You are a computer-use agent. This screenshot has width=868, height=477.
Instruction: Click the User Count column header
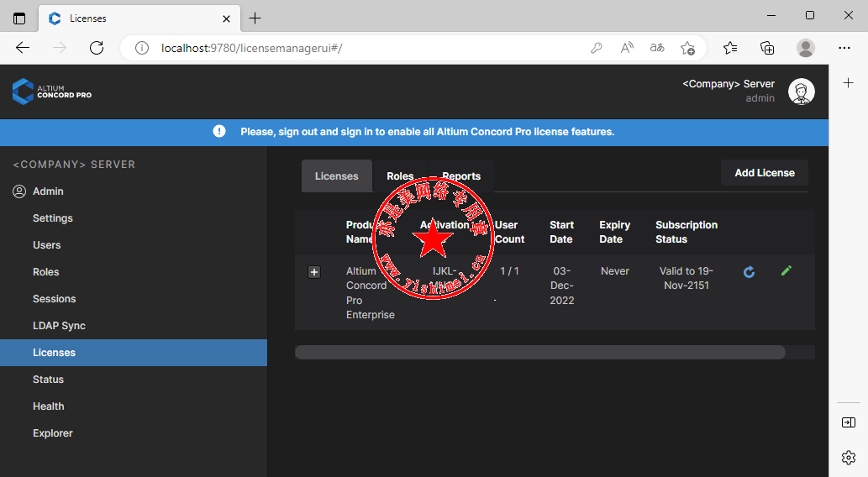(x=509, y=232)
